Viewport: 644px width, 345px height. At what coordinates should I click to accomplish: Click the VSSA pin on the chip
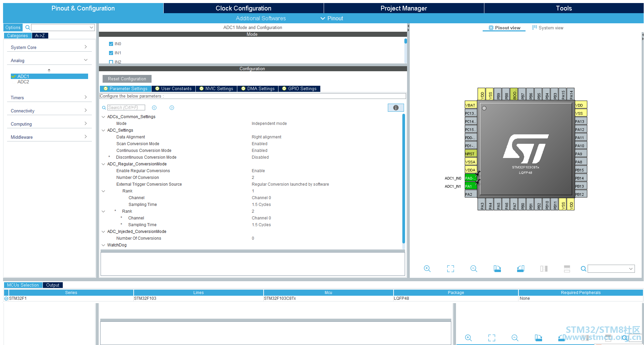pos(471,162)
